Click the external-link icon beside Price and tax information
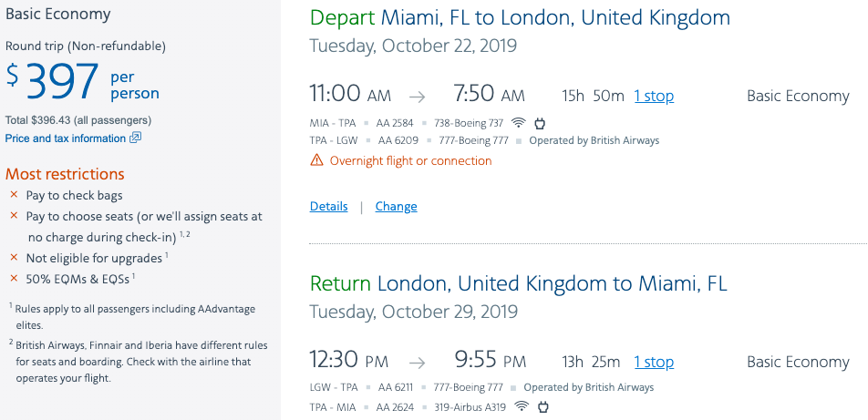868x420 pixels. pyautogui.click(x=135, y=138)
